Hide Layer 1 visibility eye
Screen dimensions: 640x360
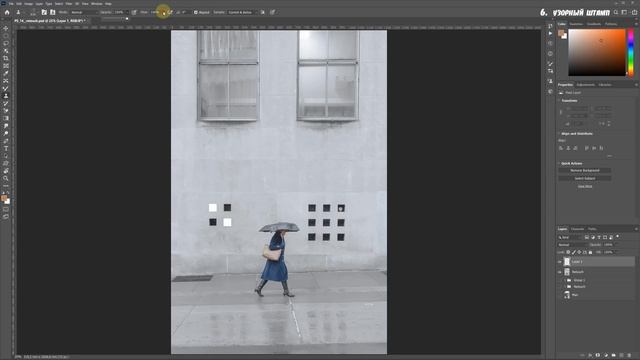[560, 262]
